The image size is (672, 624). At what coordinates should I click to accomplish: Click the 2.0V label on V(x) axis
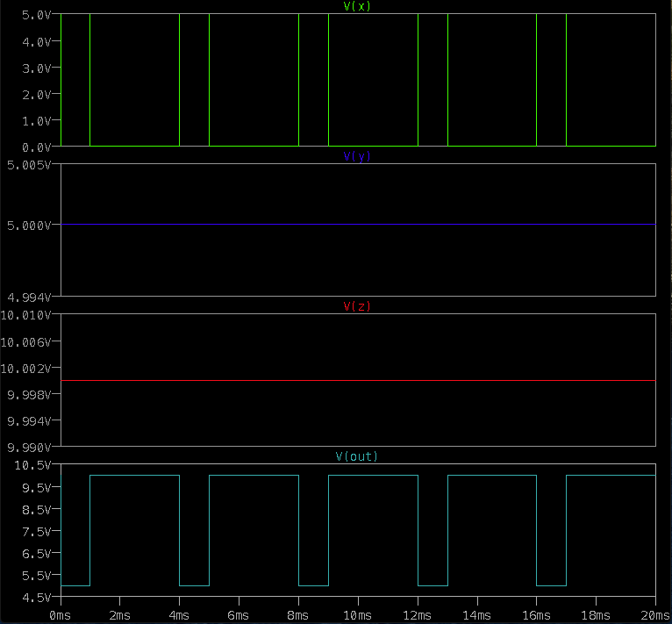(37, 95)
